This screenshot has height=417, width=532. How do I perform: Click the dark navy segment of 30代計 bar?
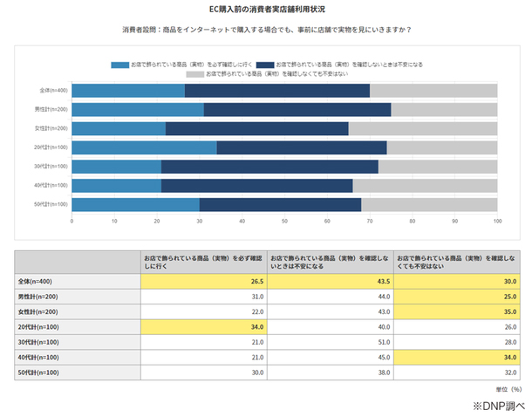coord(269,167)
